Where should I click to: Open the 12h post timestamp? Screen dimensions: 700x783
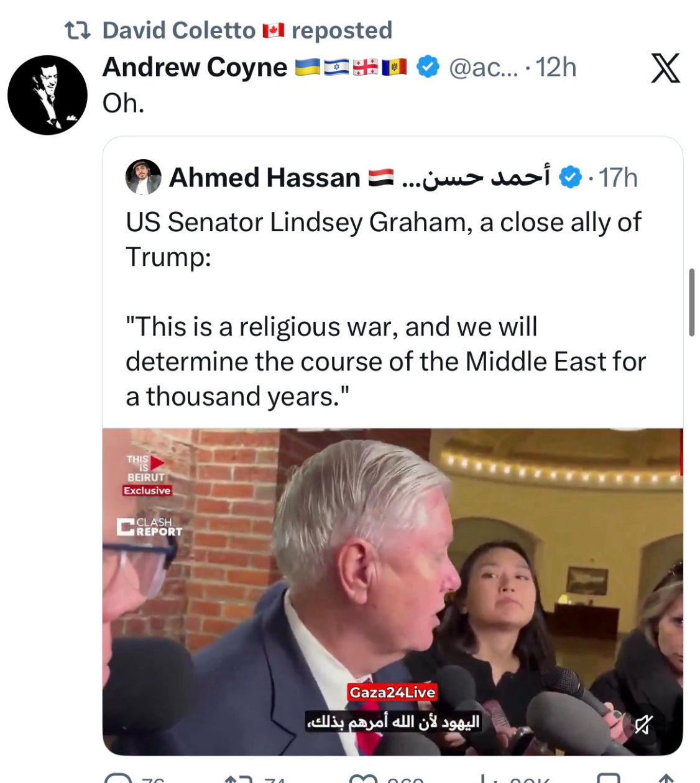(x=556, y=67)
